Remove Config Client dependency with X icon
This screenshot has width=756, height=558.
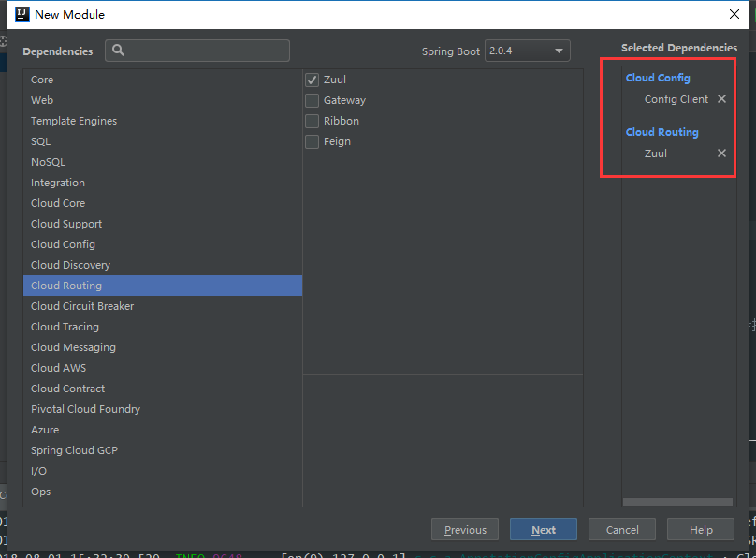pos(721,99)
